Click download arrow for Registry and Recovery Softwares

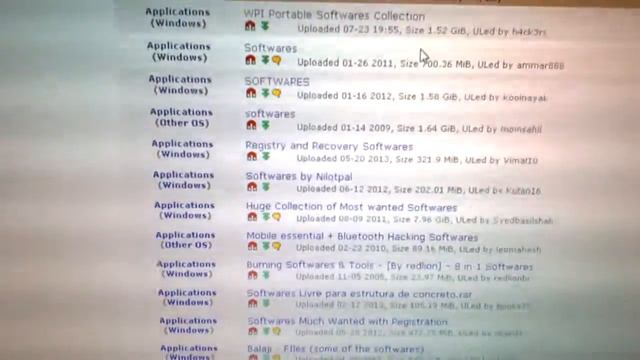coord(266,156)
